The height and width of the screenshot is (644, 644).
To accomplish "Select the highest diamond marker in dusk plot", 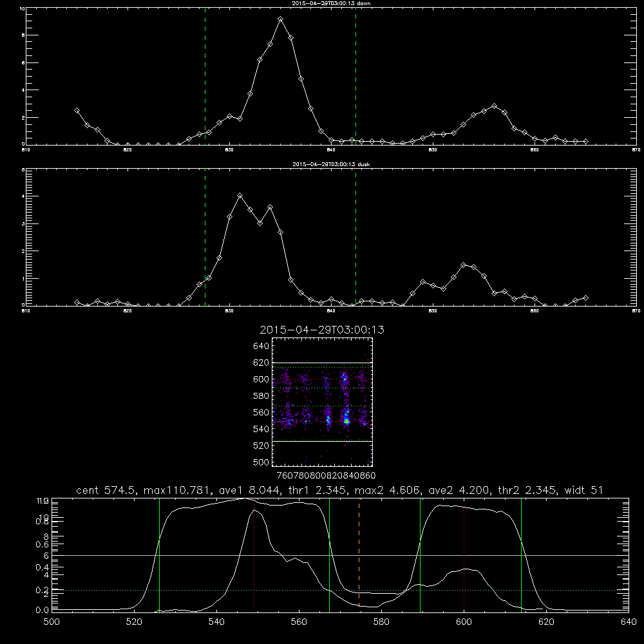I will [240, 196].
